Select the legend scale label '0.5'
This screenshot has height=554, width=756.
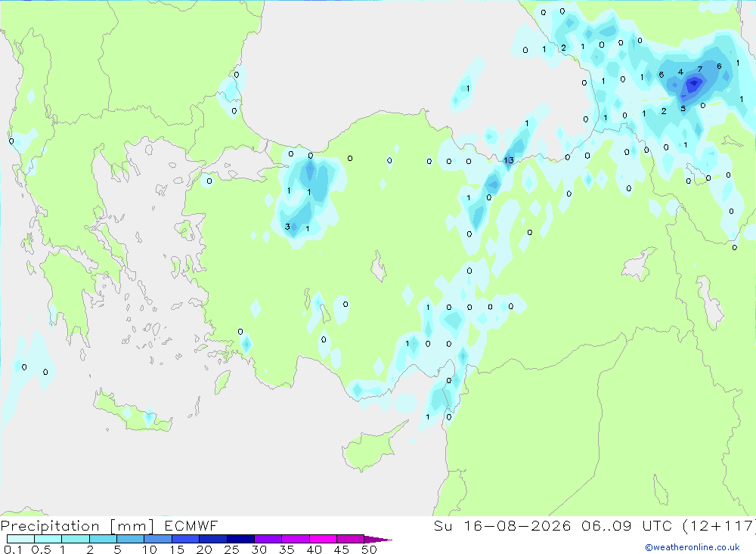click(x=41, y=549)
